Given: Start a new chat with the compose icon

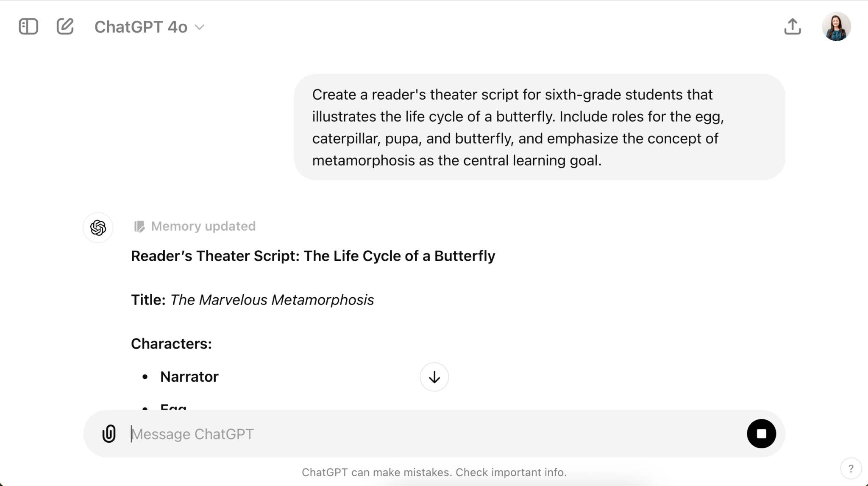Looking at the screenshot, I should 65,26.
